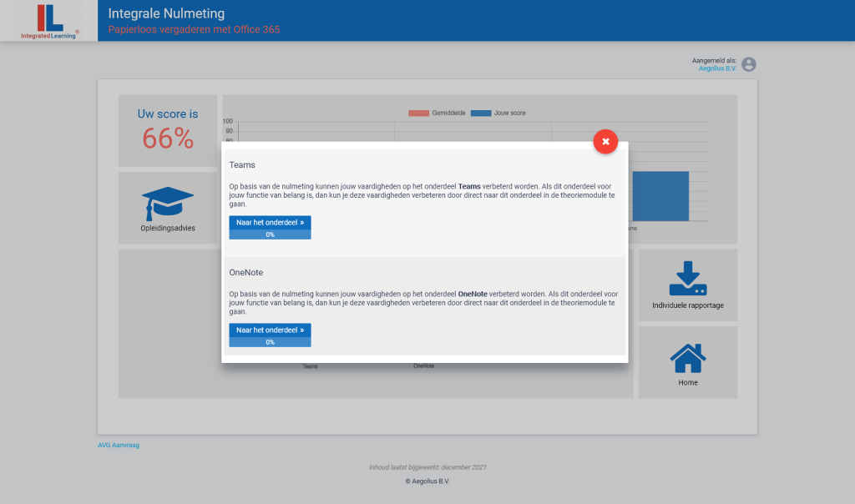Select the Individuele rapportage label
Image resolution: width=855 pixels, height=504 pixels.
688,305
